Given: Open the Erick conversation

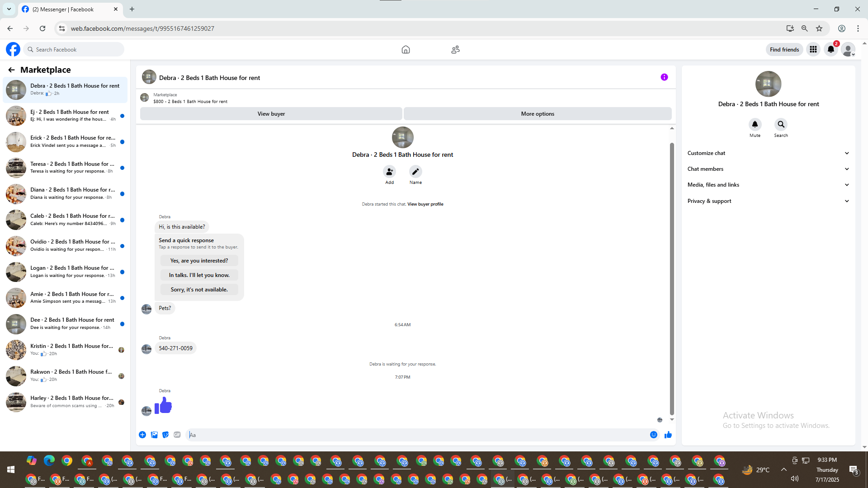Looking at the screenshot, I should (x=66, y=142).
